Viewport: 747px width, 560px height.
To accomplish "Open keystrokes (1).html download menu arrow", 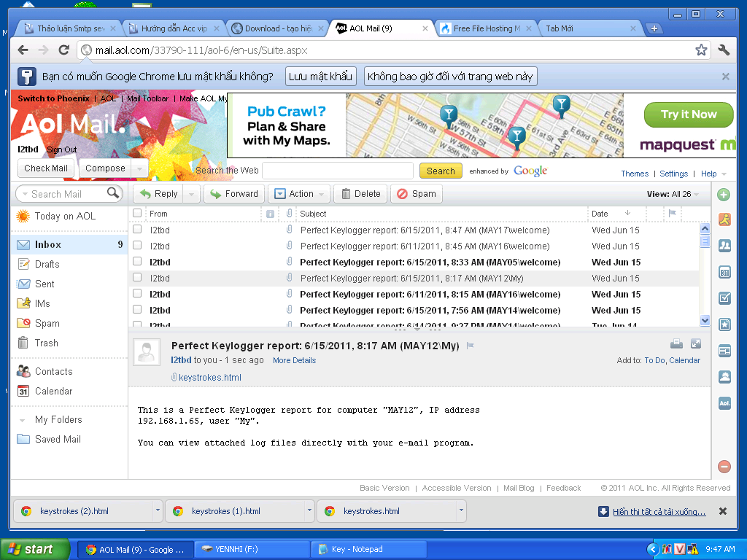I will pyautogui.click(x=309, y=510).
